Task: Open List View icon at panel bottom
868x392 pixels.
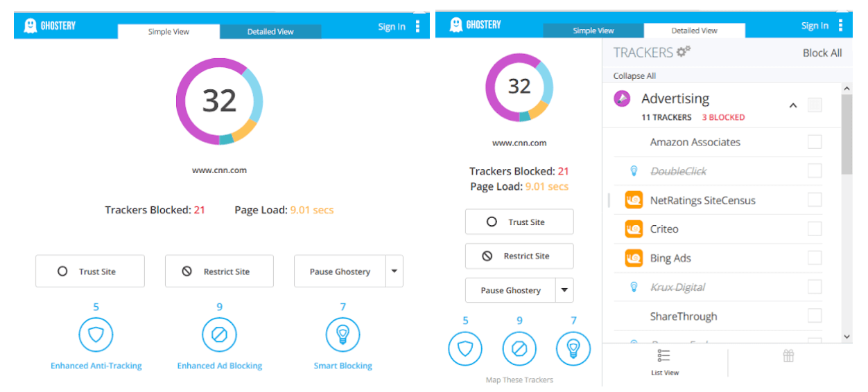Action: pyautogui.click(x=663, y=356)
